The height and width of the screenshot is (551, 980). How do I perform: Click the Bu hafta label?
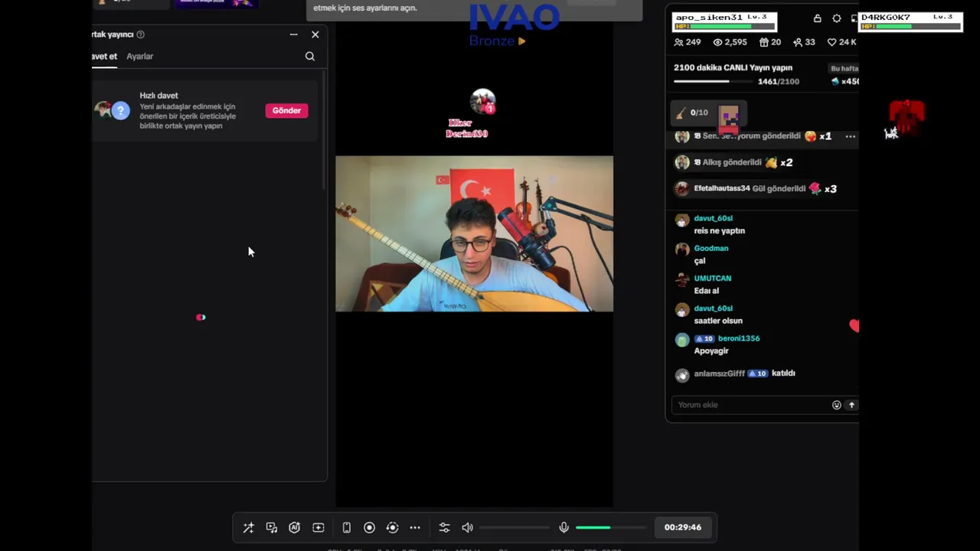(844, 68)
